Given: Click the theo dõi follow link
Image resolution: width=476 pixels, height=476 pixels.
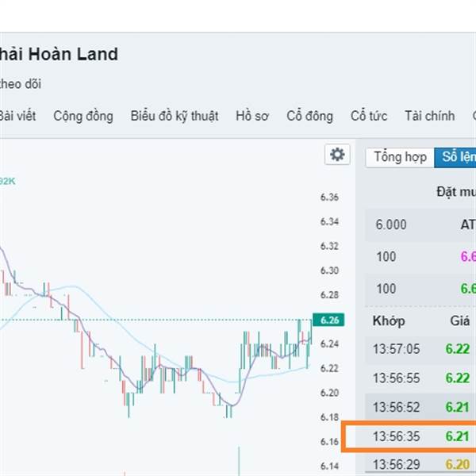Looking at the screenshot, I should (x=20, y=84).
